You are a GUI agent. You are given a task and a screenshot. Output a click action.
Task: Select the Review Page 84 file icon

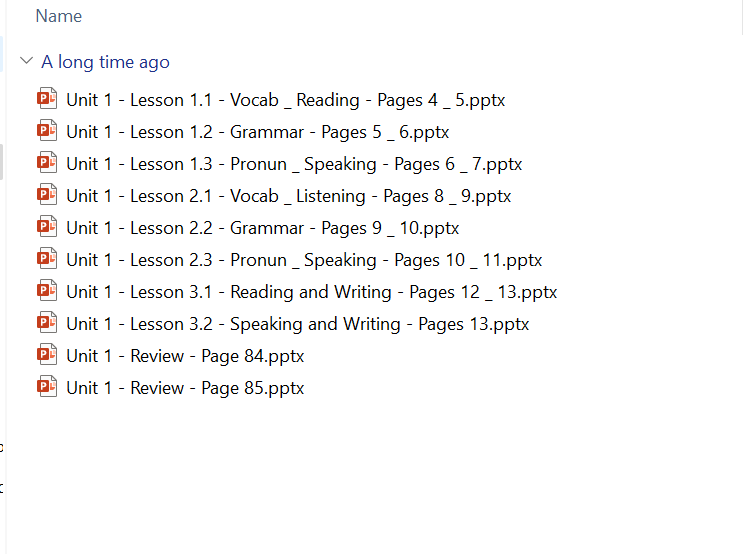[46, 355]
